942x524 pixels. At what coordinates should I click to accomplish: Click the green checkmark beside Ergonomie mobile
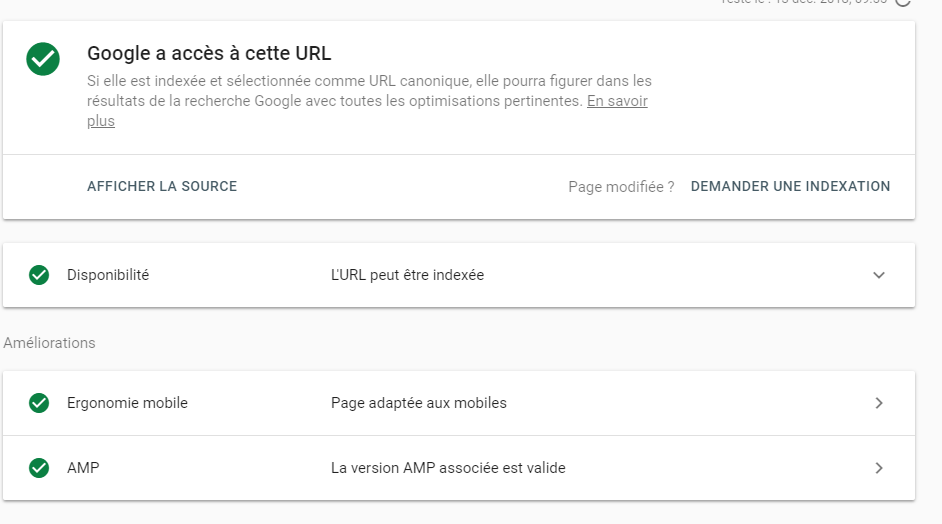click(39, 403)
